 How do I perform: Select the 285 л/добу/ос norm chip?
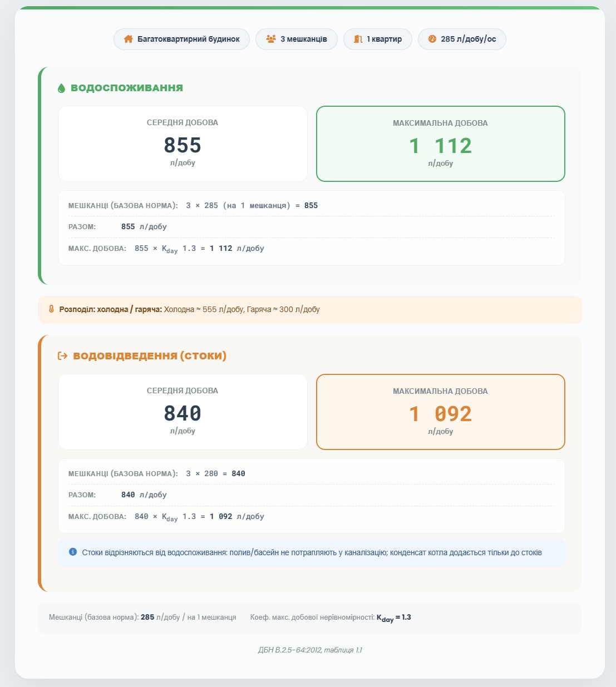coord(462,39)
